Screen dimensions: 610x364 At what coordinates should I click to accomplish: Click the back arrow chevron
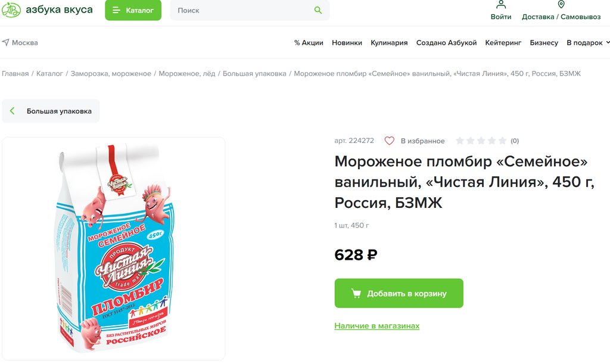(13, 111)
